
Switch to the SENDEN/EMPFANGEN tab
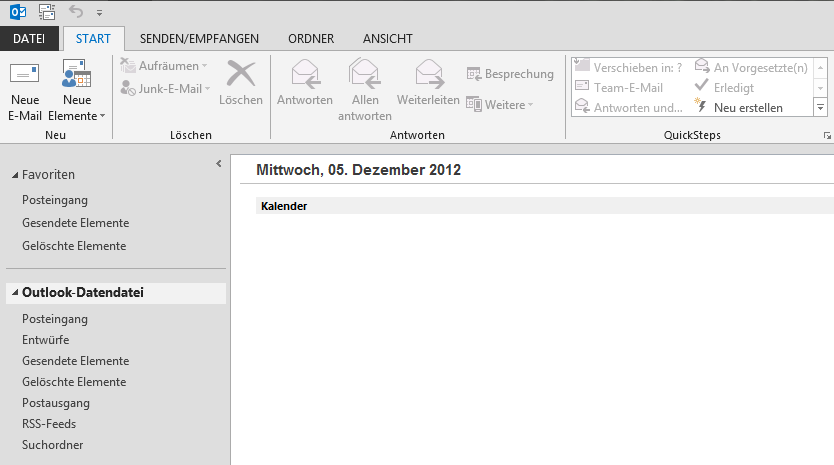(199, 39)
